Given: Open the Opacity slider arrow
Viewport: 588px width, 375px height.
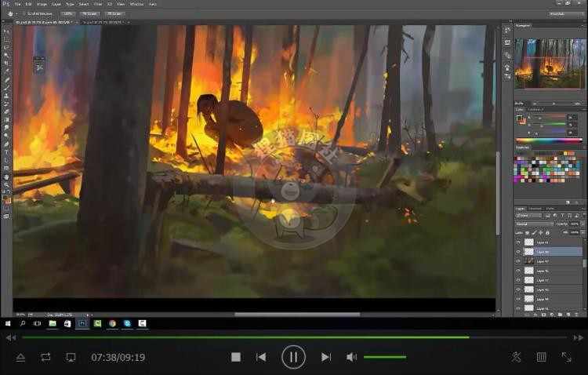Looking at the screenshot, I should pos(583,224).
